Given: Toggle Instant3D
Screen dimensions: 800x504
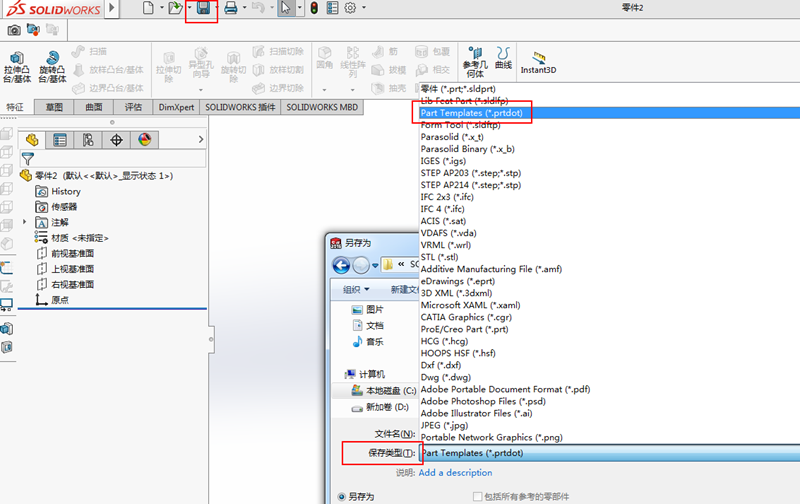Looking at the screenshot, I should [x=538, y=62].
